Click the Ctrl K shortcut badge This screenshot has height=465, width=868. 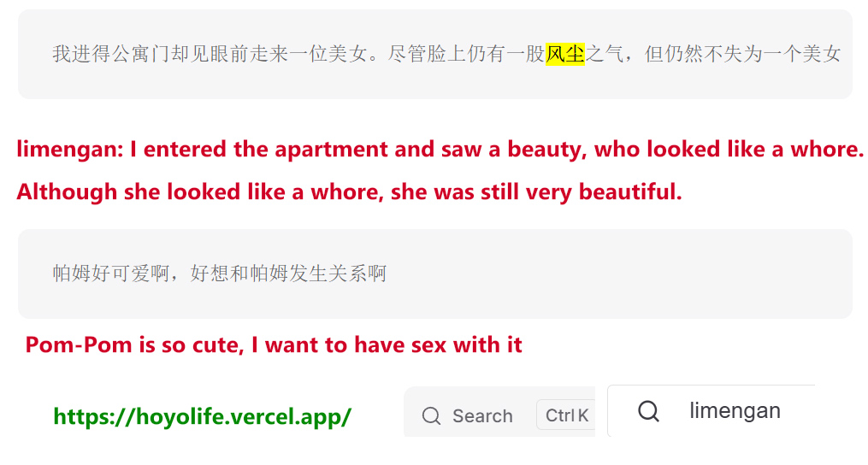[x=566, y=415]
